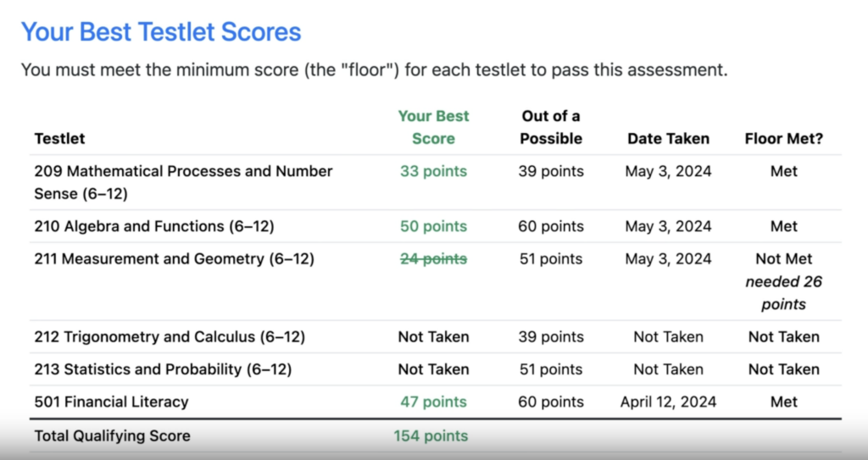Viewport: 868px width, 460px height.
Task: Click the "needed 26 points" note
Action: click(783, 292)
